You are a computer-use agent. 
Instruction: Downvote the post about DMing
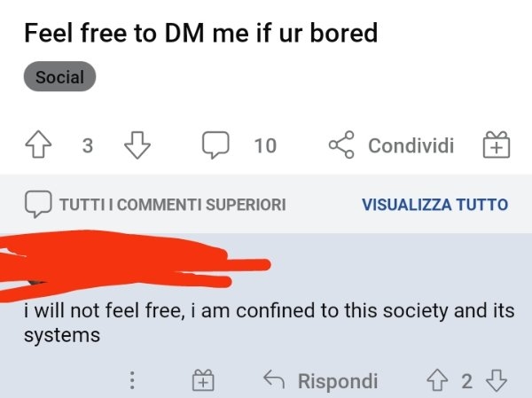(x=134, y=144)
